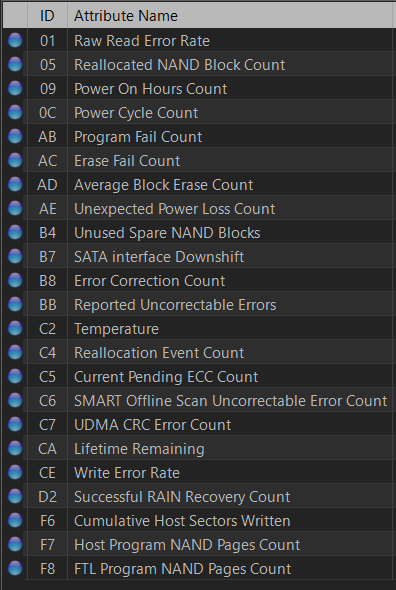Image resolution: width=396 pixels, height=590 pixels.
Task: Select the Successful RAIN Recovery Count row
Action: coord(198,496)
